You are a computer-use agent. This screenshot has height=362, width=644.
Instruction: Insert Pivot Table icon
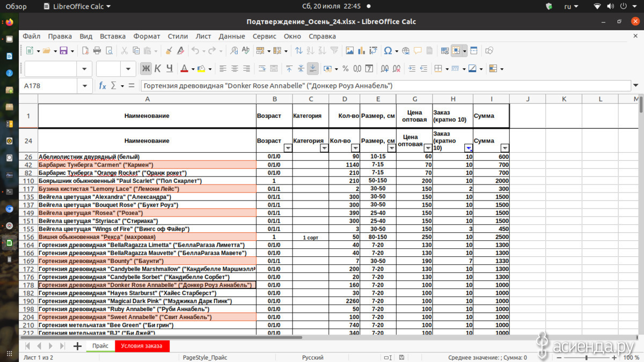point(373,51)
